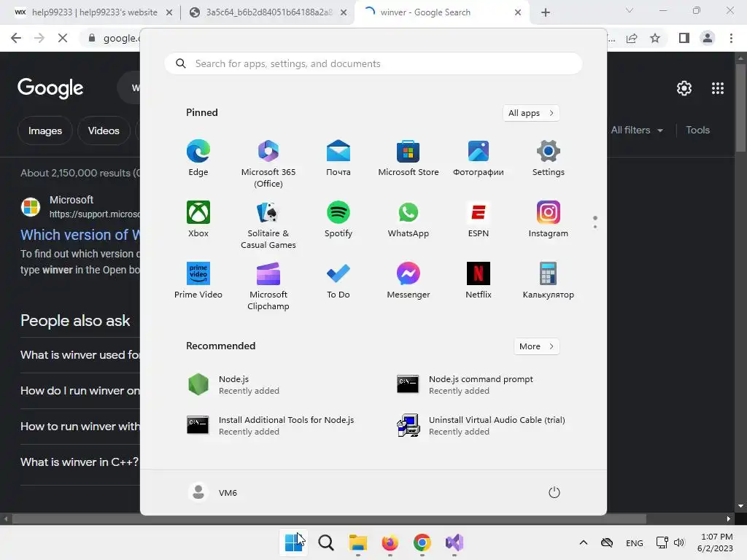Open the Фотографии photos app

click(x=479, y=158)
